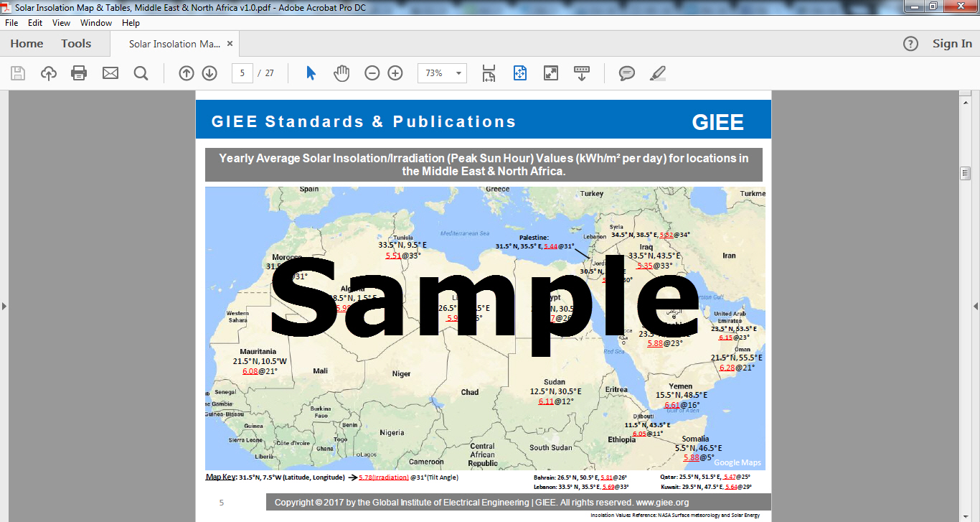Screen dimensions: 980x522
Task: Open the Help menu
Action: coord(131,23)
